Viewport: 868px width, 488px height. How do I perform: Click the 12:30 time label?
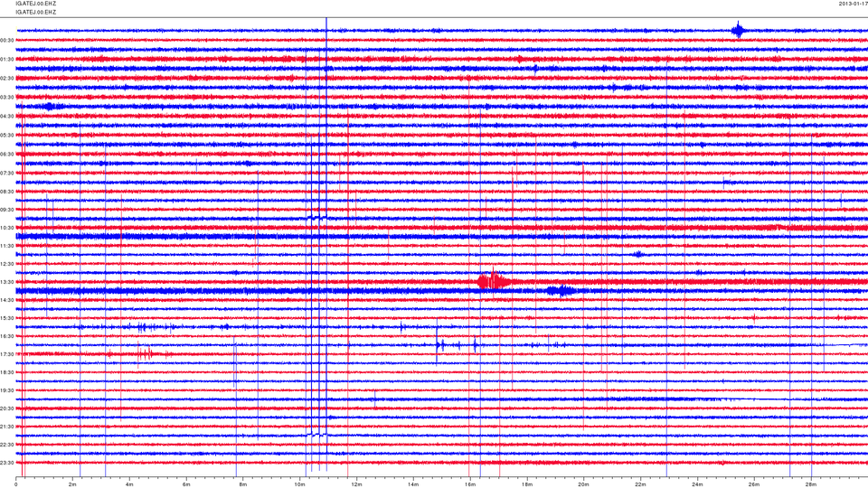point(6,264)
